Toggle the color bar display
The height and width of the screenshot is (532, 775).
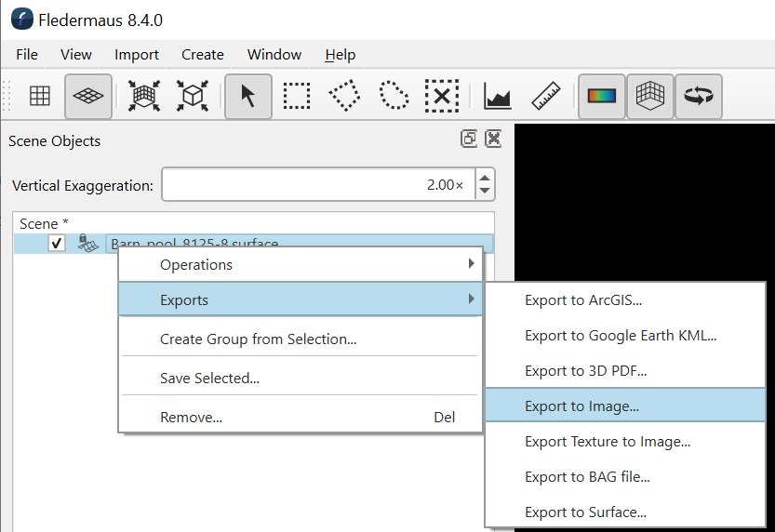[x=602, y=96]
